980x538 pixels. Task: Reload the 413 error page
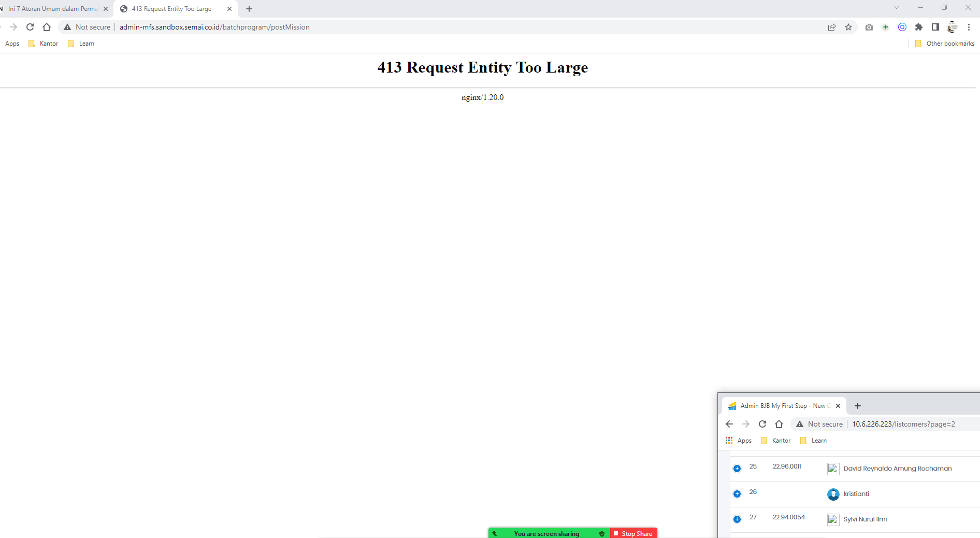click(x=30, y=27)
